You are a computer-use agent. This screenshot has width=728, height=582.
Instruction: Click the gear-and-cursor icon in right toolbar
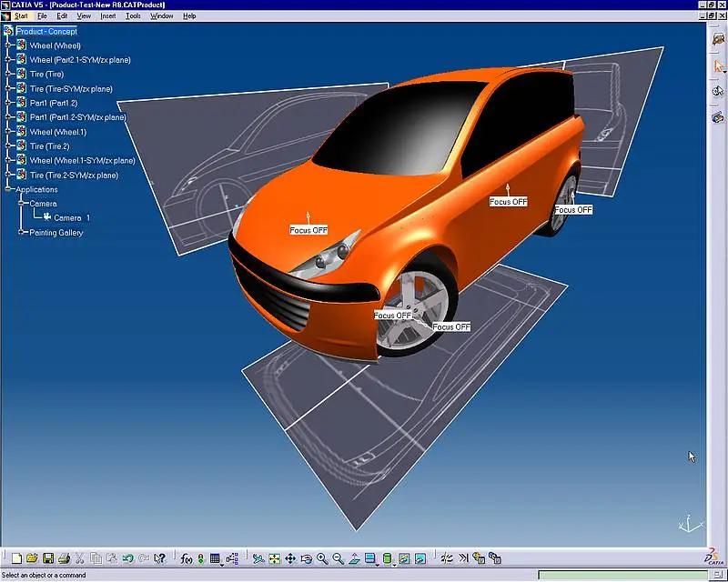718,91
